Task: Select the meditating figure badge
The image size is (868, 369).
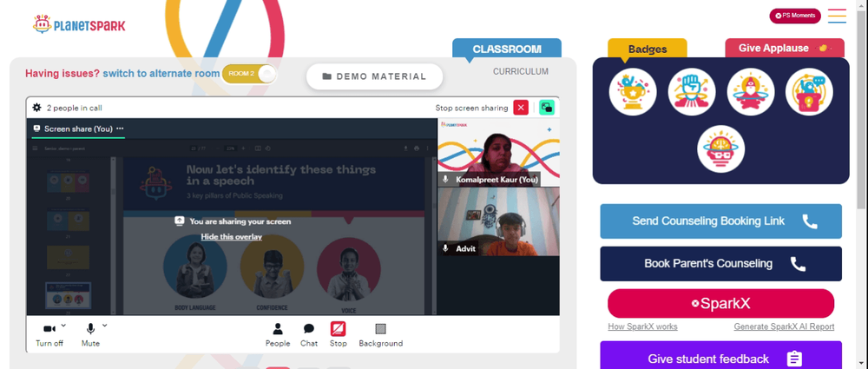Action: point(751,92)
